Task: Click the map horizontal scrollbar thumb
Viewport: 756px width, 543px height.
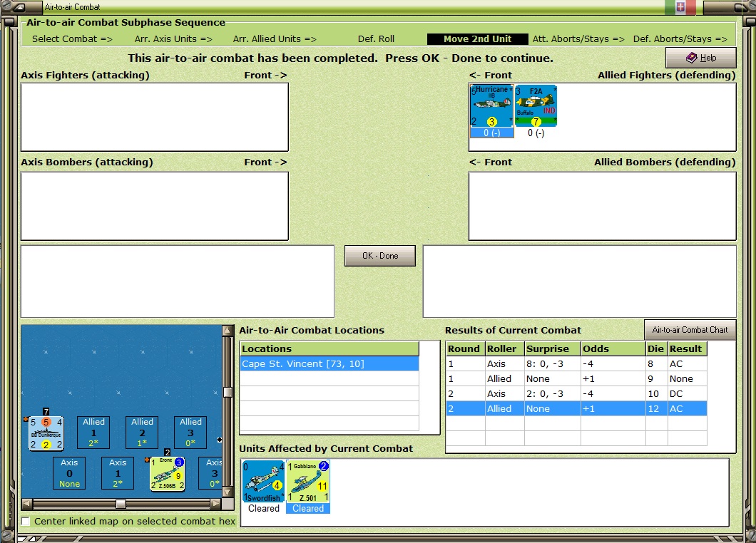Action: point(121,504)
